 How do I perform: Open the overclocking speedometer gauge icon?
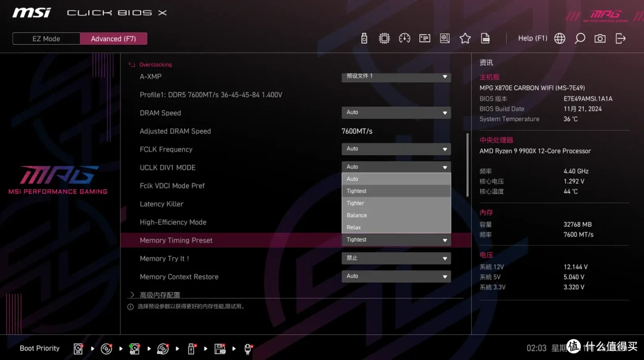point(404,38)
